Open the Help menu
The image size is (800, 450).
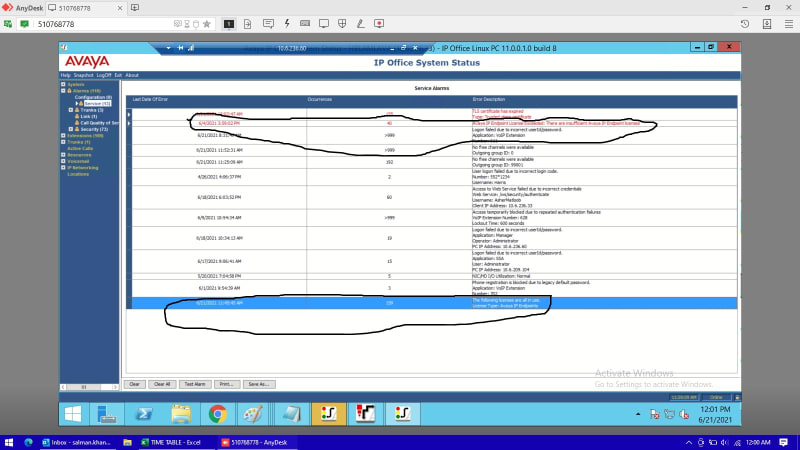[65, 75]
